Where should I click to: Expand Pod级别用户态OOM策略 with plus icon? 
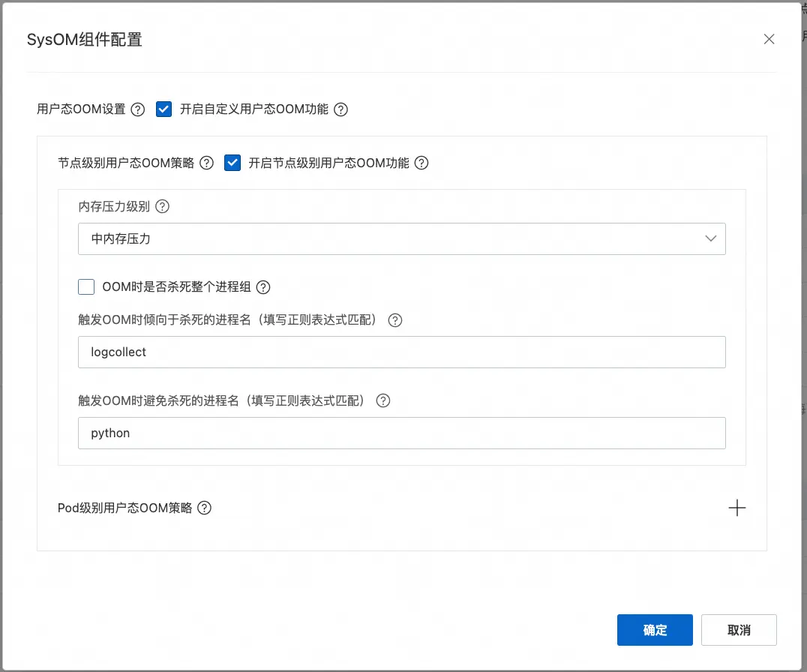click(737, 508)
